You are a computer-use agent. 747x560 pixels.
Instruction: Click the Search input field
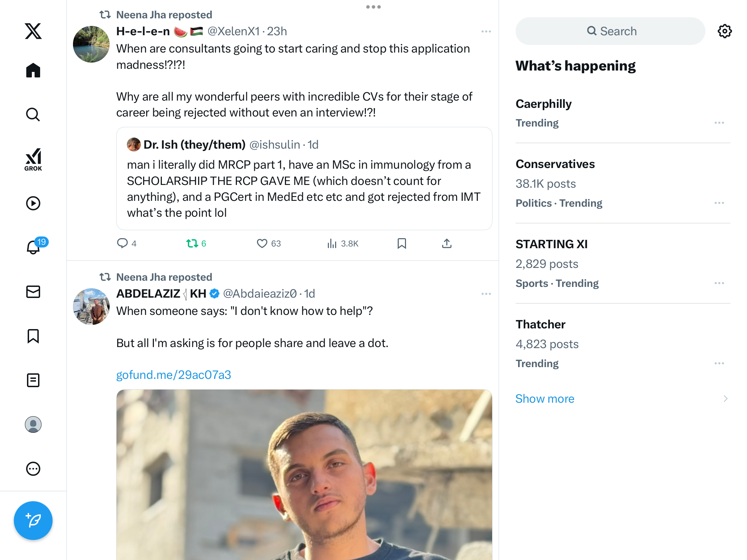click(610, 31)
